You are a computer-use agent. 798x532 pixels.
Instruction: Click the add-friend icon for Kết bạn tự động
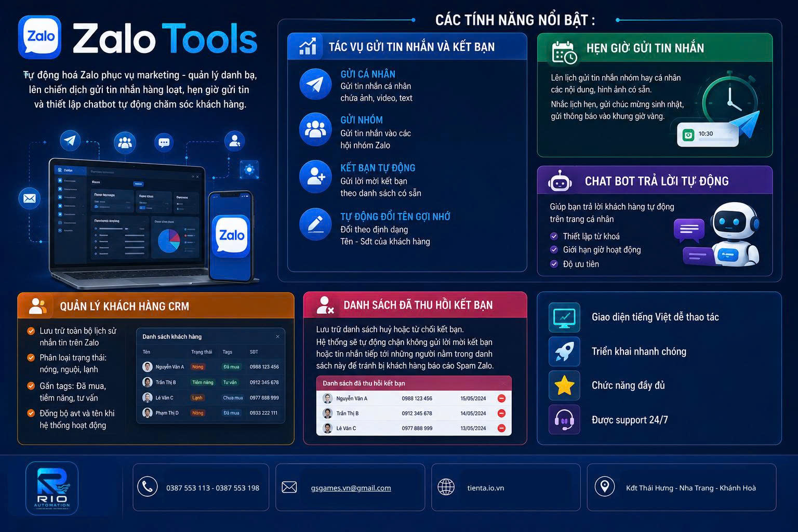pyautogui.click(x=315, y=177)
